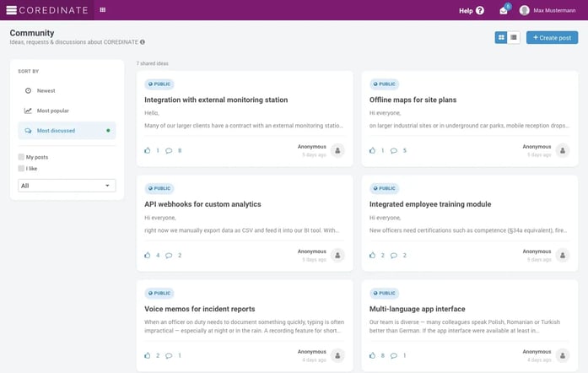Open Integrated employee training module post
Image resolution: width=588 pixels, height=373 pixels.
[x=430, y=204]
